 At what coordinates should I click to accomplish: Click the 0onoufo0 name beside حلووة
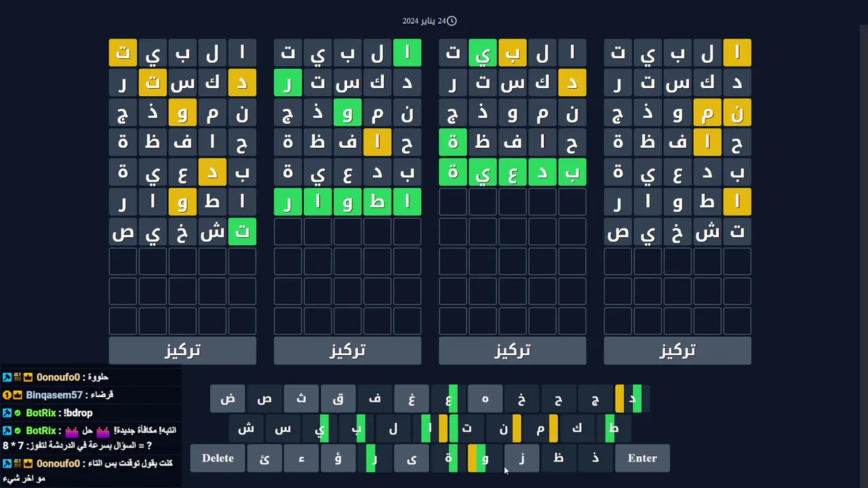click(x=58, y=377)
